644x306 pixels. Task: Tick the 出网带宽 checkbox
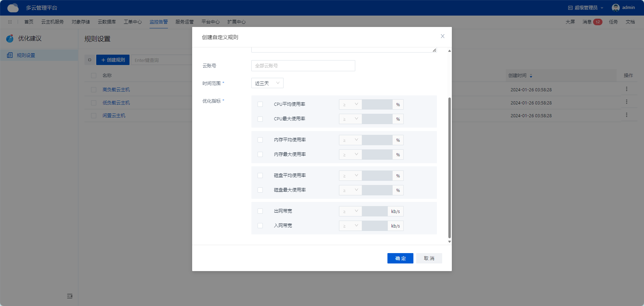coord(260,211)
